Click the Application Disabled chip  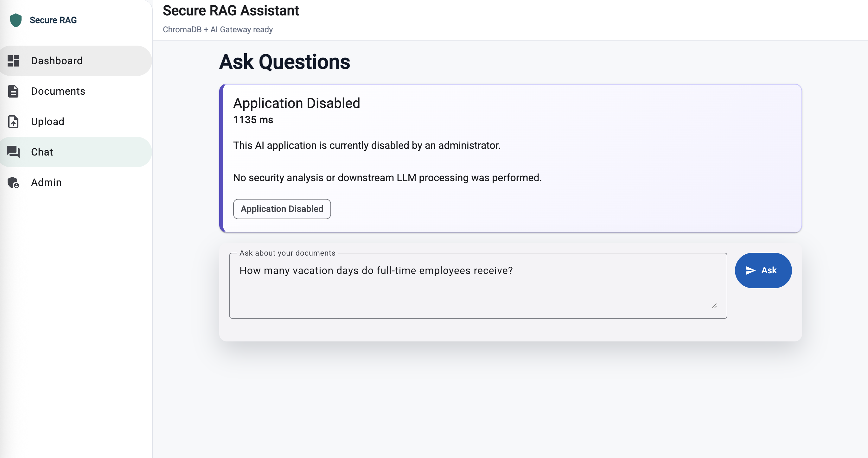[282, 209]
